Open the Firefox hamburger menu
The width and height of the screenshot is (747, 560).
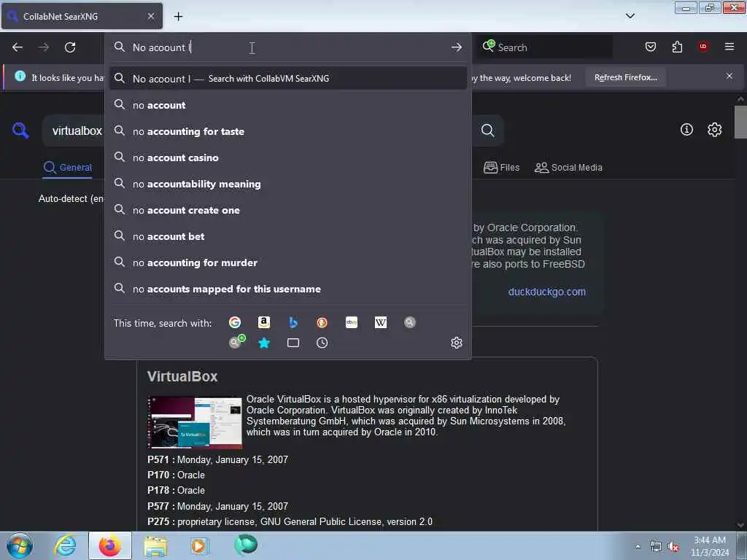(729, 47)
